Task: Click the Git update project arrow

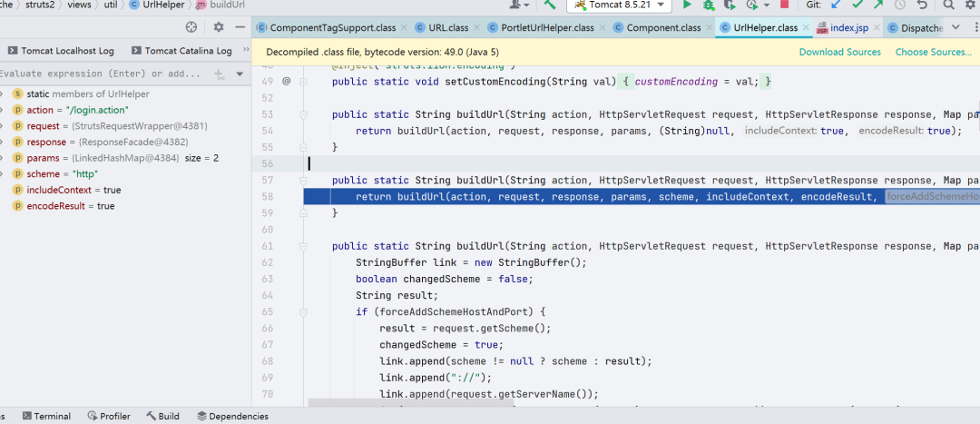Action: pos(836,5)
